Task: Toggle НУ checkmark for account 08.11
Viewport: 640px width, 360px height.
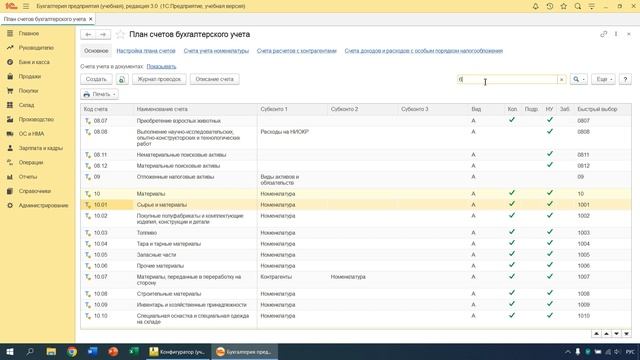Action: coord(550,154)
